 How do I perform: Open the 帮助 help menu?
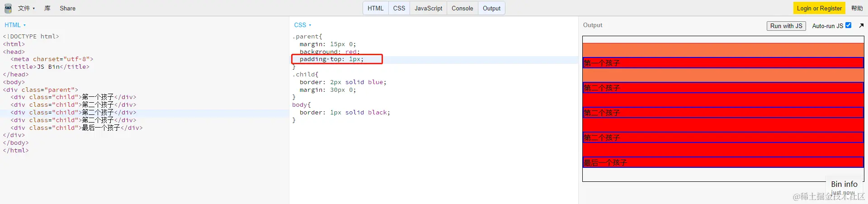(x=857, y=8)
